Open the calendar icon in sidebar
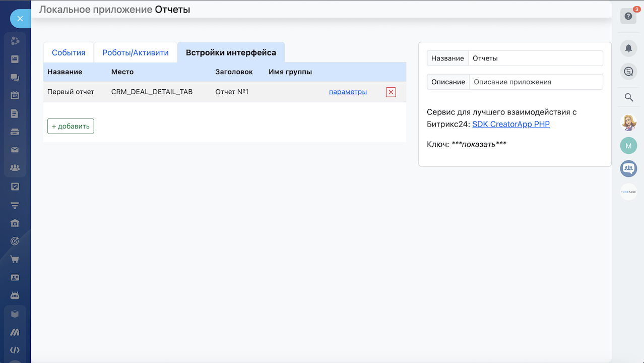The width and height of the screenshot is (644, 363). tap(15, 95)
